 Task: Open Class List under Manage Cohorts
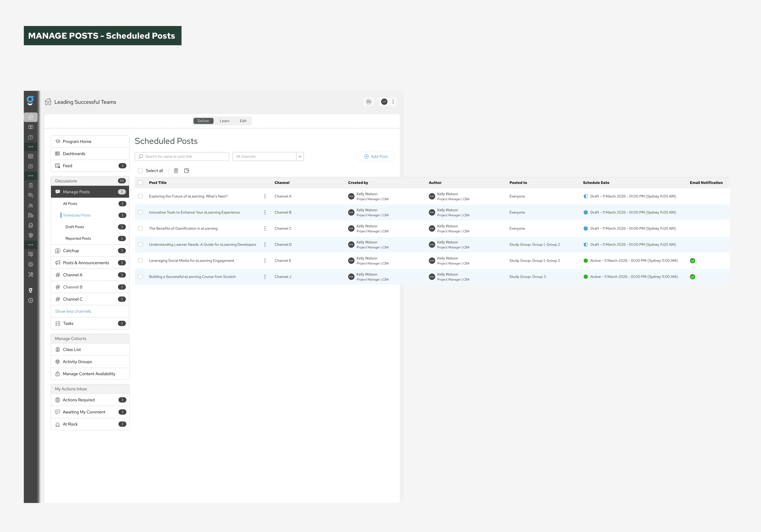pyautogui.click(x=90, y=350)
